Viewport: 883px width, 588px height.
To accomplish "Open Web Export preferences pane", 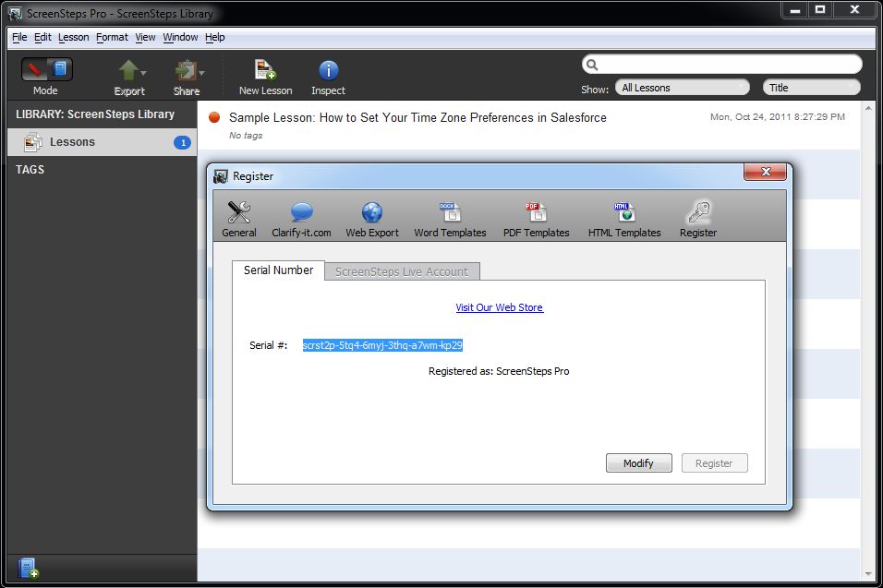I will tap(371, 219).
